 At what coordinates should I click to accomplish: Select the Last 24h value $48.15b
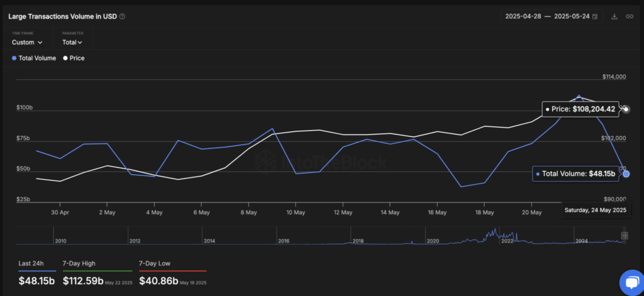pos(36,281)
